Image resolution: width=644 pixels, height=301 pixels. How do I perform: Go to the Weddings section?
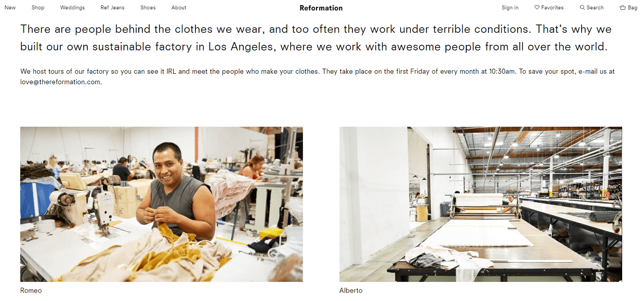(x=72, y=8)
